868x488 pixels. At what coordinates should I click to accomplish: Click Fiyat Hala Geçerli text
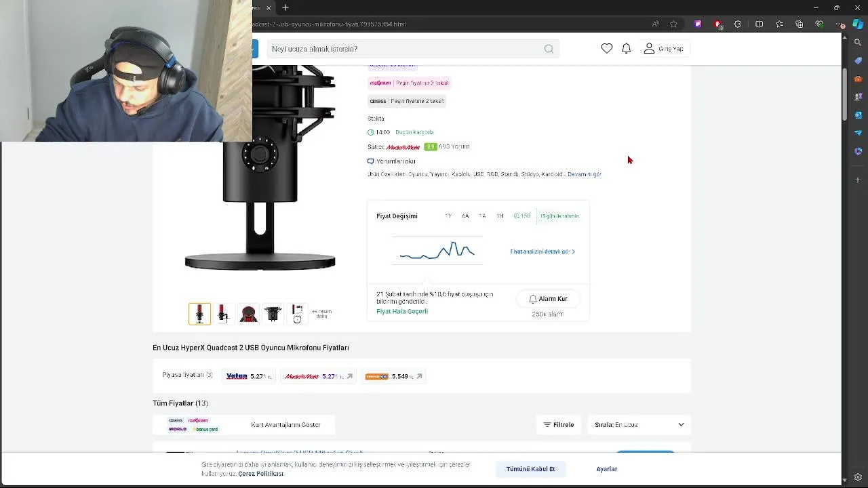tap(402, 311)
